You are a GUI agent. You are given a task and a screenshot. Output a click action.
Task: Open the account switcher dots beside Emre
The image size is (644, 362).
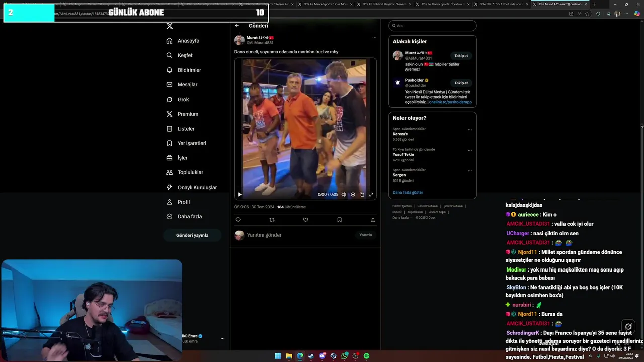(x=222, y=338)
